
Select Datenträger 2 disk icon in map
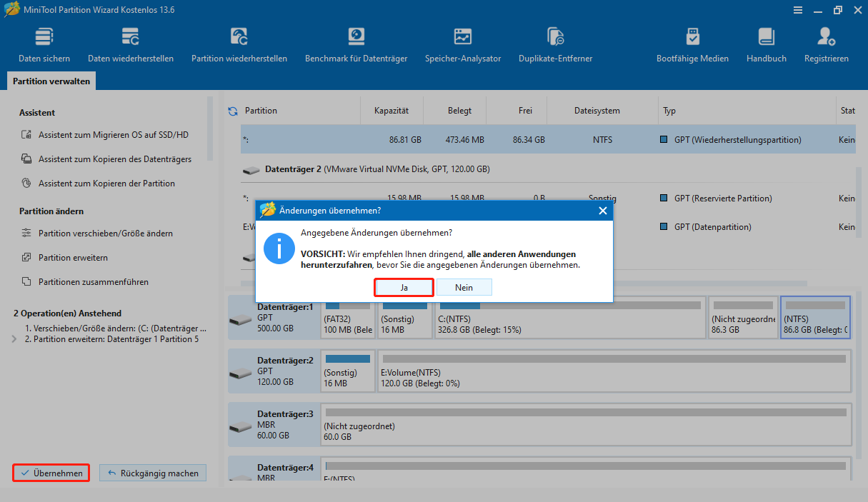(241, 372)
